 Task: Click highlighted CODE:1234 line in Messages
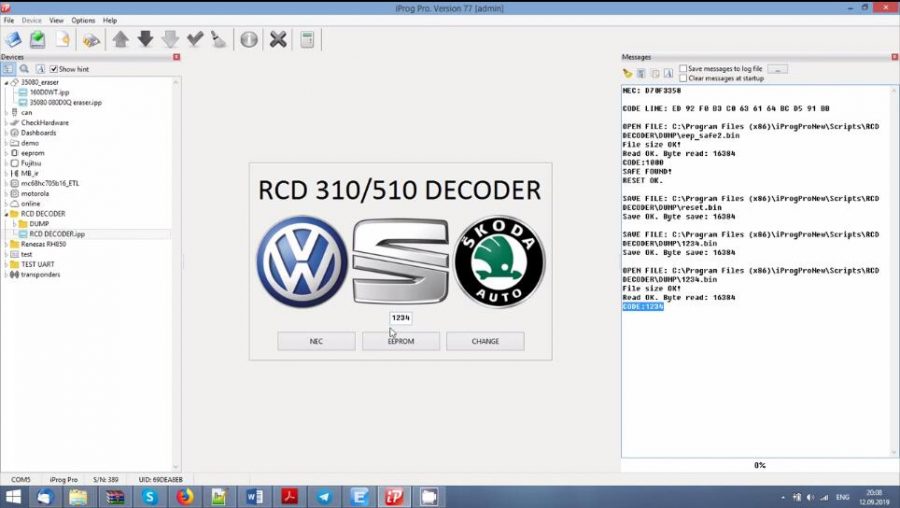643,307
